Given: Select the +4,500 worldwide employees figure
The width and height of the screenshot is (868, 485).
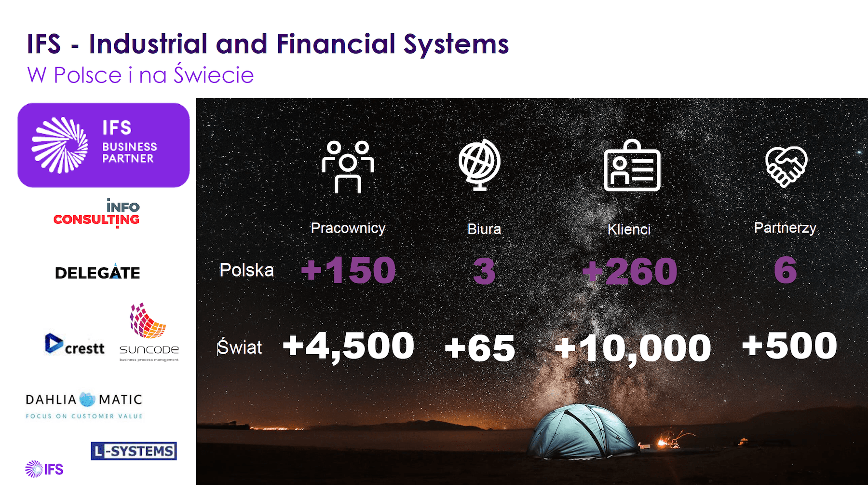Looking at the screenshot, I should 348,347.
